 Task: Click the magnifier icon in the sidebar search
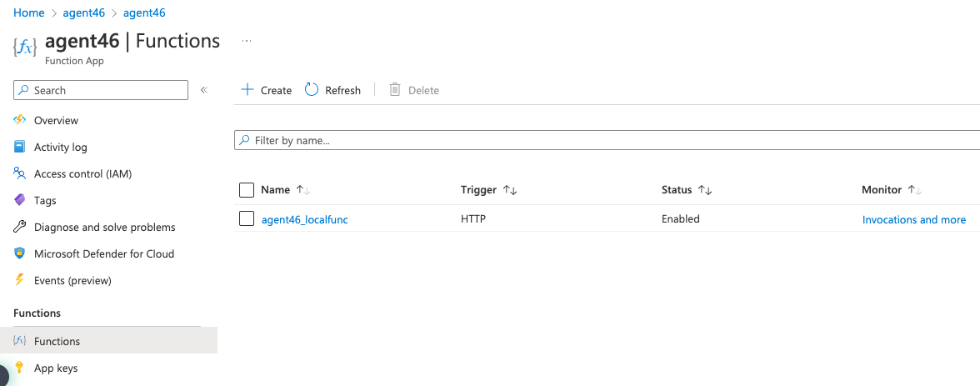pos(23,90)
